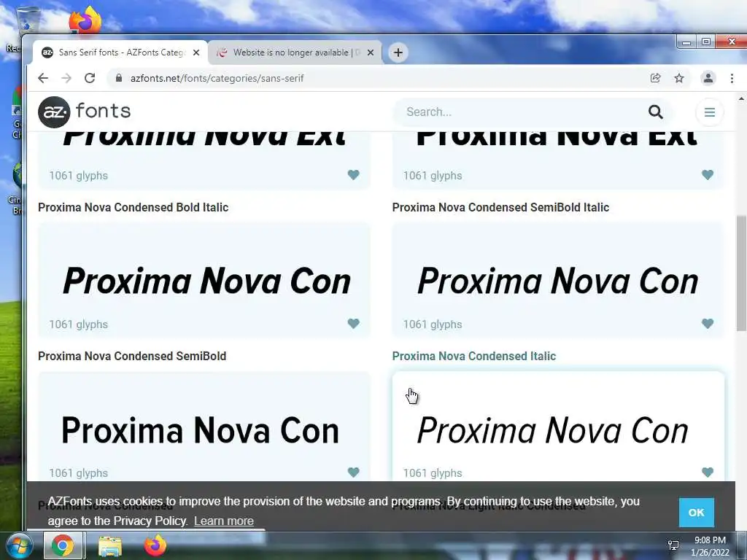
Task: Favorite Proxima Nova Condensed SemiBold Italic heart
Action: [x=708, y=324]
